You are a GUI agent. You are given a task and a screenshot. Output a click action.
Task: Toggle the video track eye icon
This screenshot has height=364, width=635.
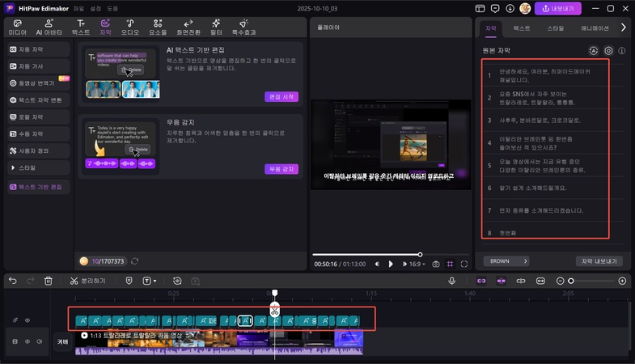tap(27, 342)
